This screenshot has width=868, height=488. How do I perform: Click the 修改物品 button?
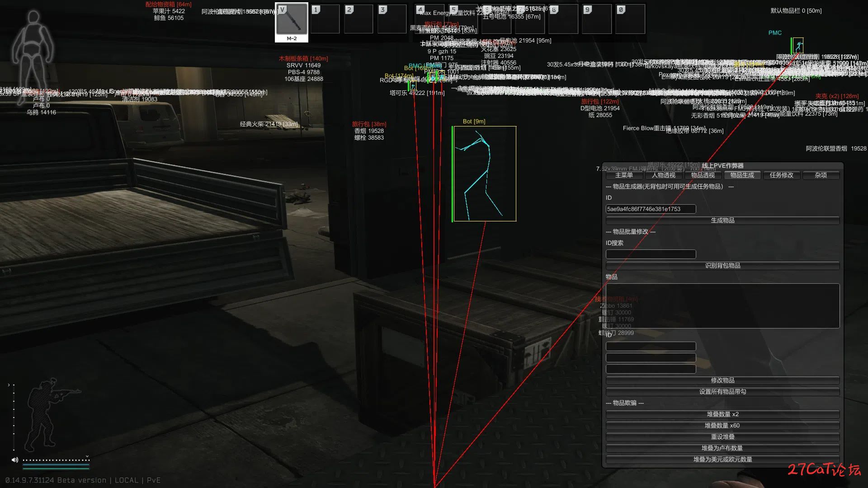tap(722, 380)
